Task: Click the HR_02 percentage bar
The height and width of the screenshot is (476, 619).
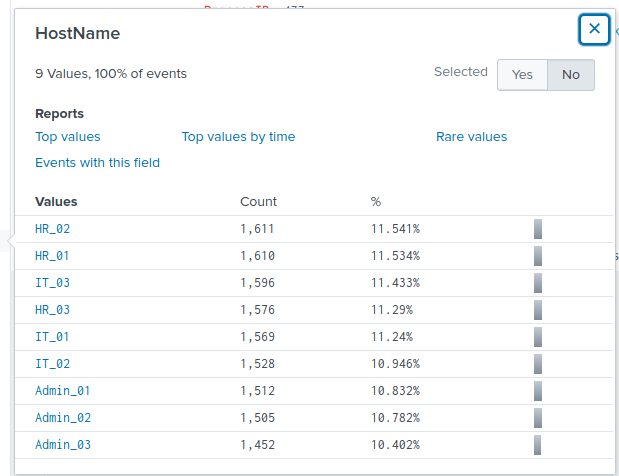Action: 538,229
